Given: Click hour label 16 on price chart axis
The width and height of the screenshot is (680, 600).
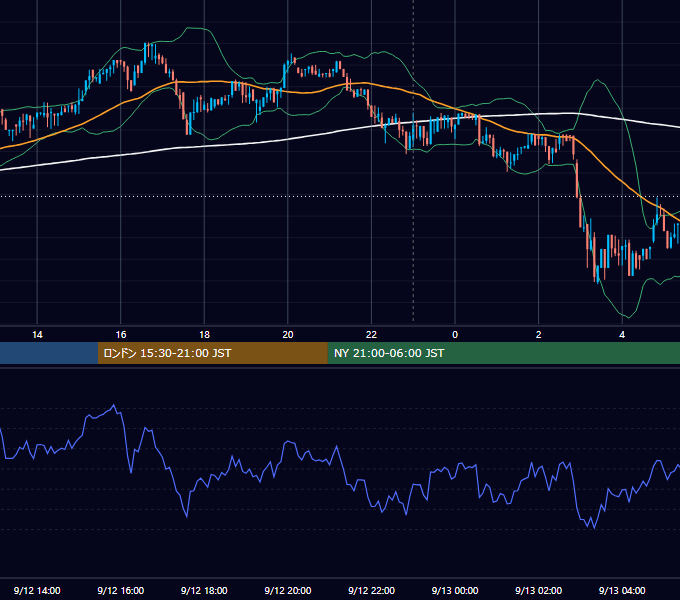Looking at the screenshot, I should (121, 335).
